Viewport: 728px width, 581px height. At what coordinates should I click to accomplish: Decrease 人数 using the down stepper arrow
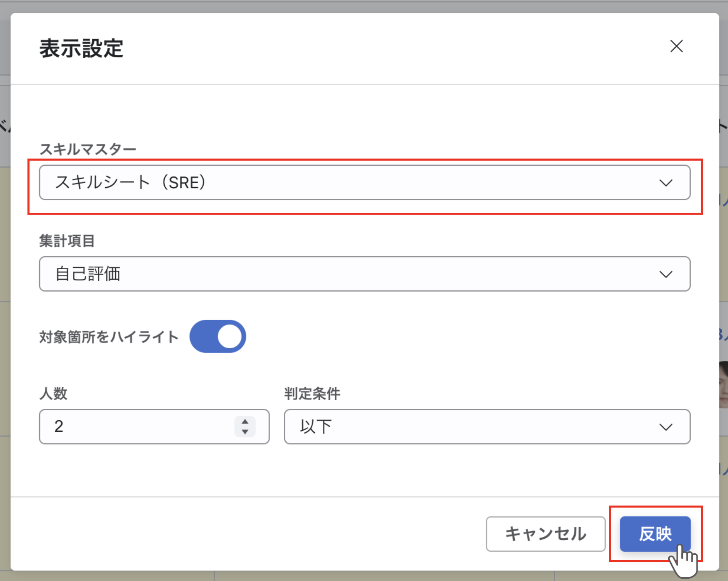pos(245,432)
